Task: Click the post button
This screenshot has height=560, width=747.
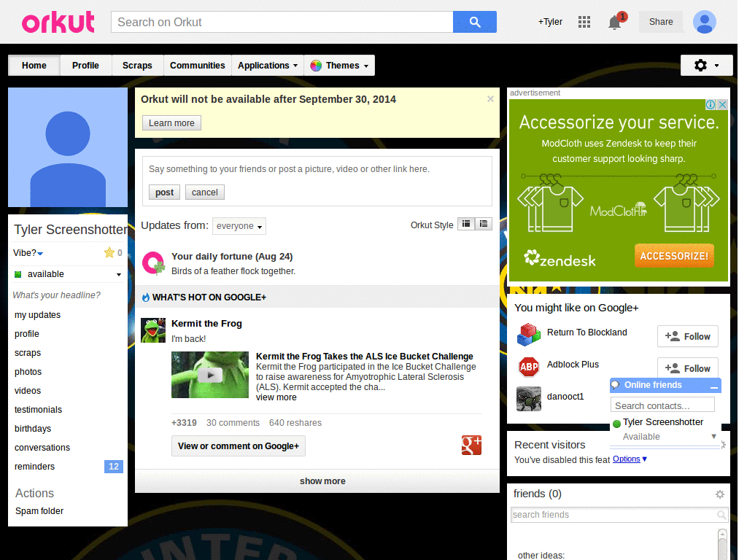Action: click(164, 192)
